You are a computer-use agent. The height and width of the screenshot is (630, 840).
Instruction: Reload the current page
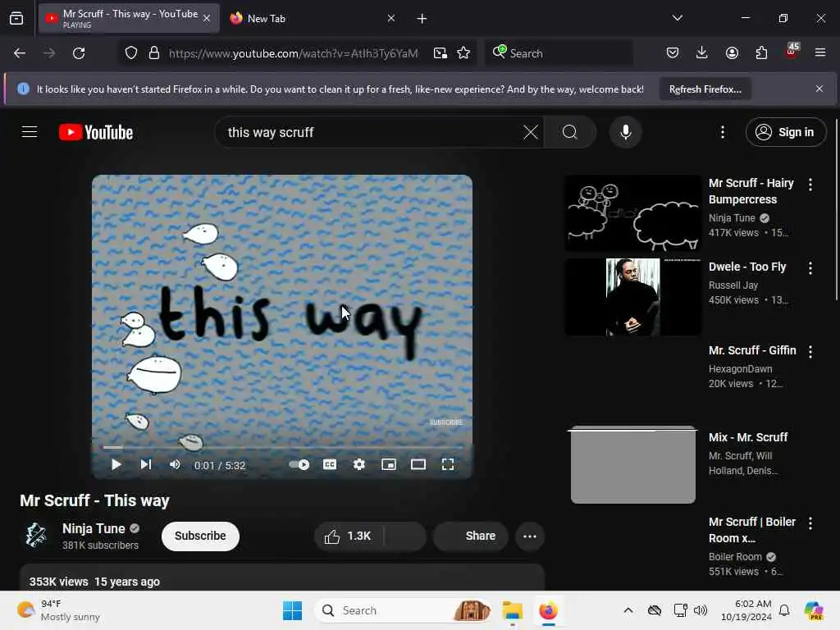(79, 53)
